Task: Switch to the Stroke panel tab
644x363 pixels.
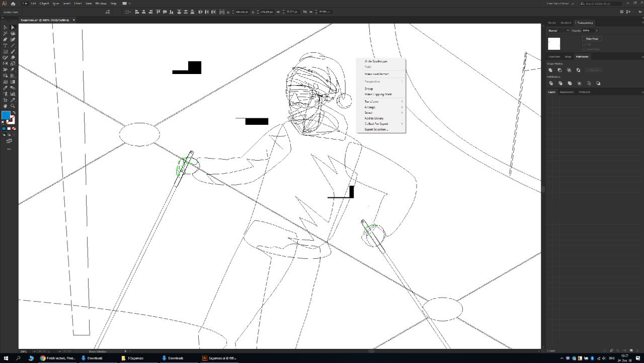Action: coord(552,23)
